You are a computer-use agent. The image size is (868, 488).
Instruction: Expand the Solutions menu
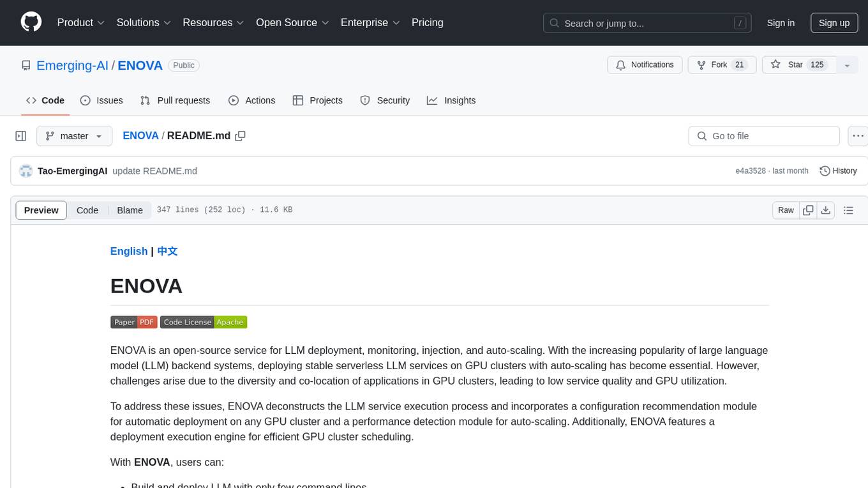[x=144, y=22]
